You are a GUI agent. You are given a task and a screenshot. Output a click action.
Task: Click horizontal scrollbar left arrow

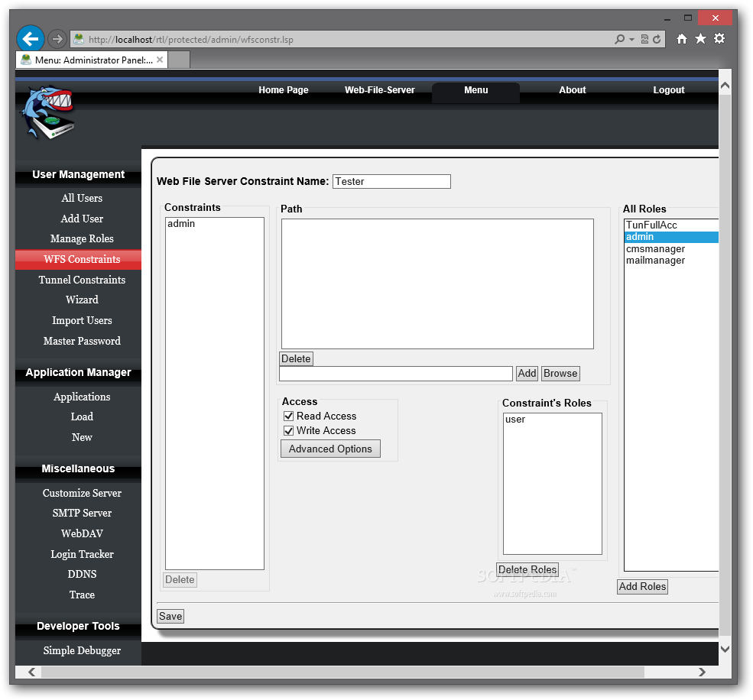31,672
